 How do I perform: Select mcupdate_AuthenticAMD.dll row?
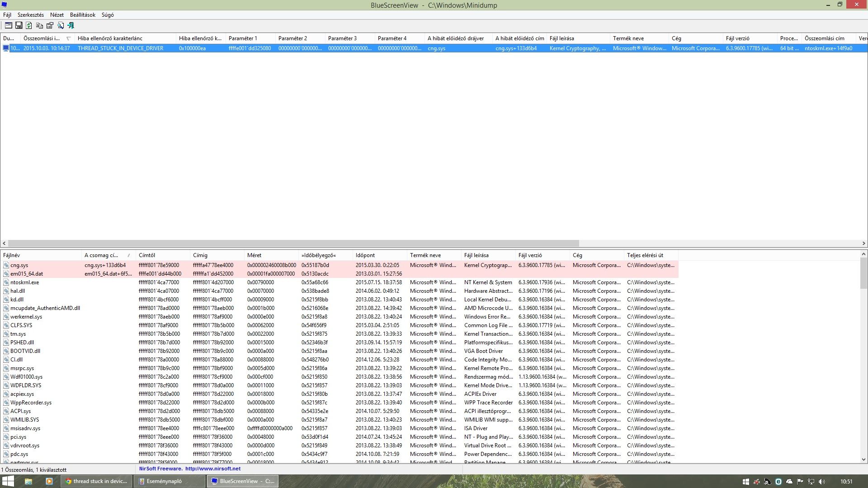(x=340, y=308)
